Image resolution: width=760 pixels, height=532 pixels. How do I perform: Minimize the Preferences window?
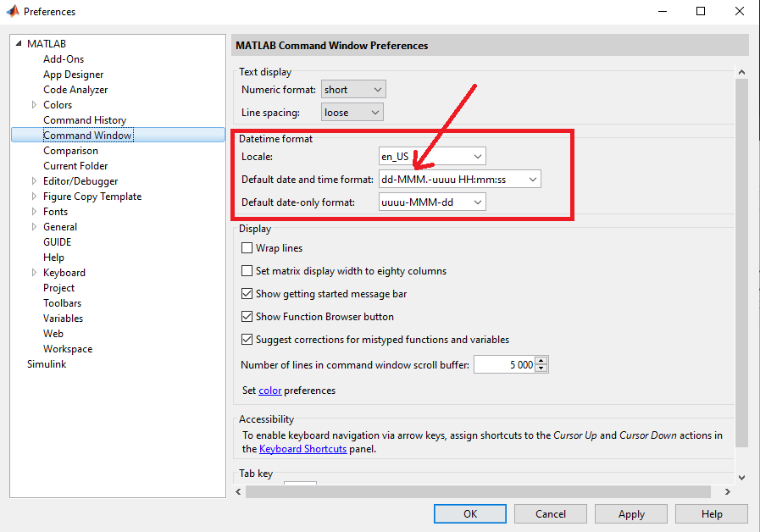click(663, 11)
